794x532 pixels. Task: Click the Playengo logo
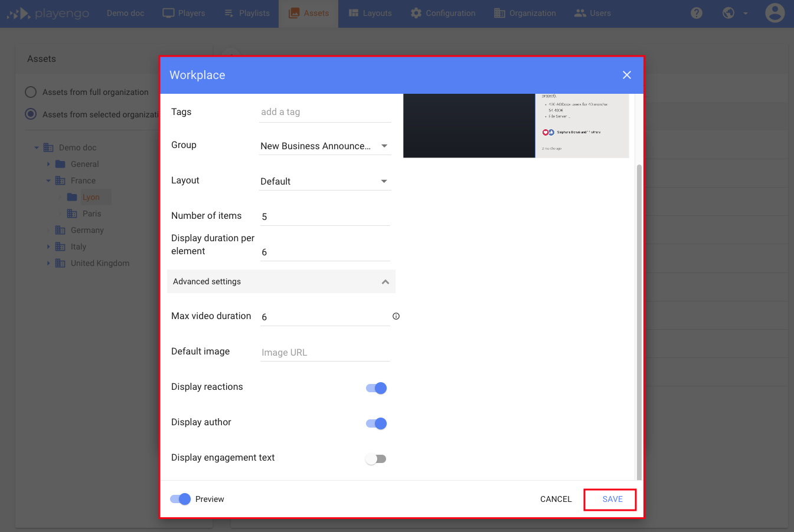(48, 13)
